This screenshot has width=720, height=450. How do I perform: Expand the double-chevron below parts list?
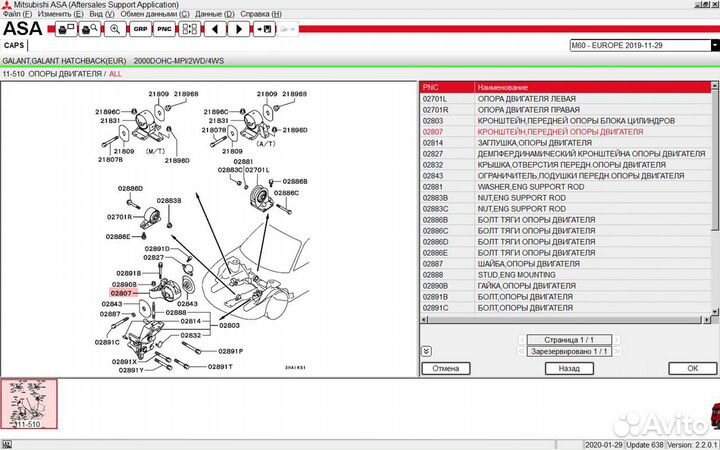pyautogui.click(x=426, y=351)
